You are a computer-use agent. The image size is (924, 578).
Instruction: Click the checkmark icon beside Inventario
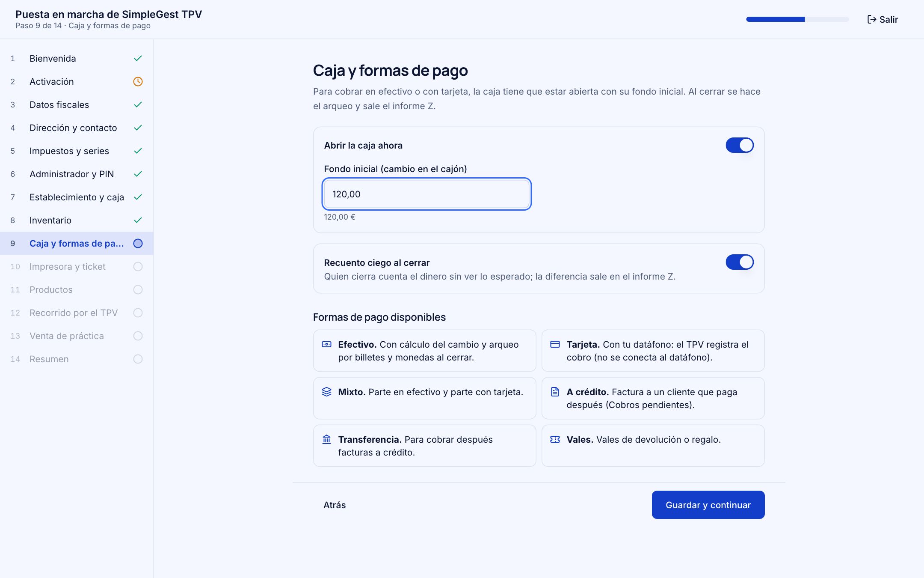pos(138,220)
